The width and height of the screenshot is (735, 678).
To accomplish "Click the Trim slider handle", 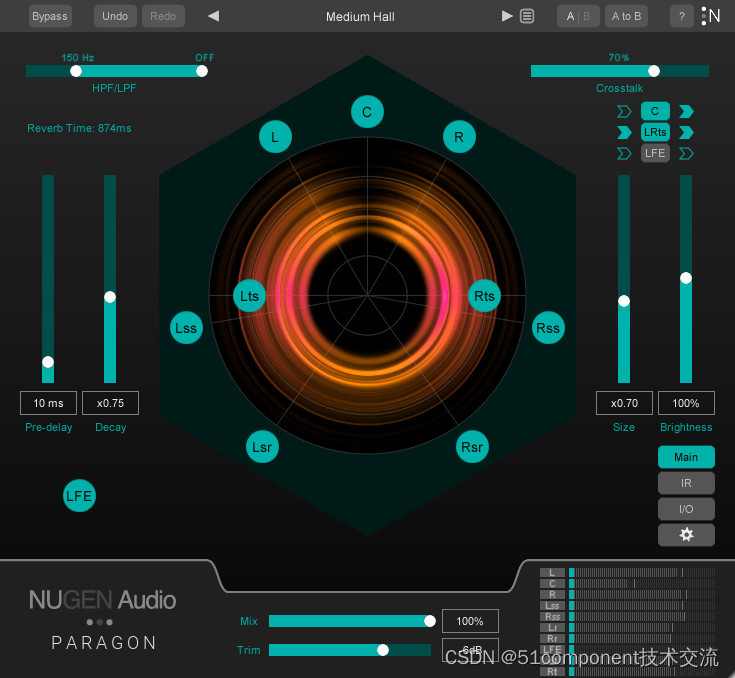I will click(383, 649).
